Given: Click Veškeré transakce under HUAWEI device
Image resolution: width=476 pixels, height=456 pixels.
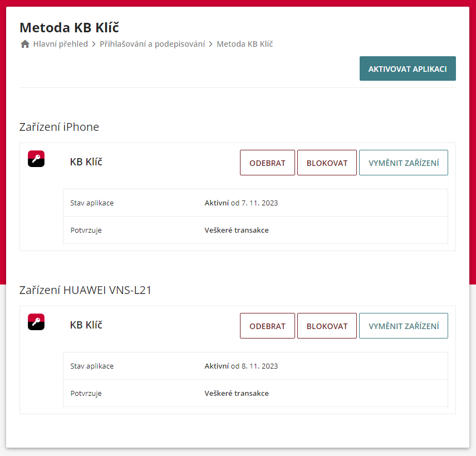Looking at the screenshot, I should pos(237,393).
